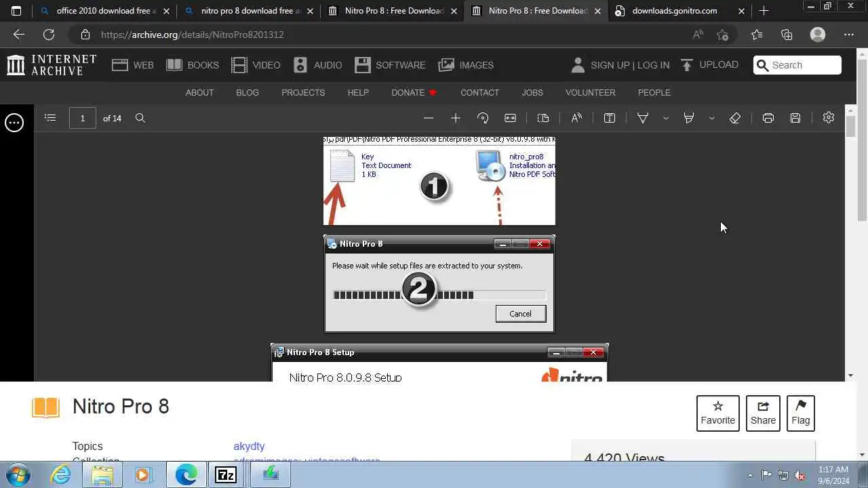Expand the Draw tool options arrow

pos(666,118)
